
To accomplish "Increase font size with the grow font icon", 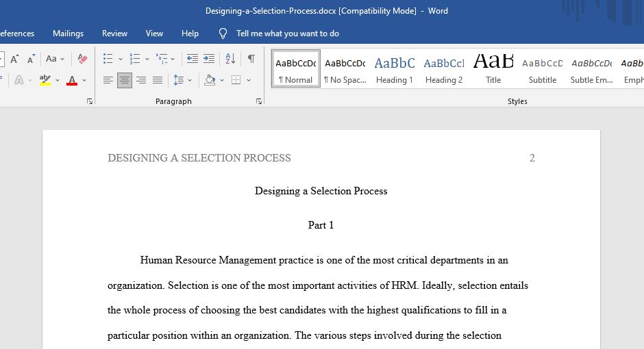I will click(x=14, y=59).
